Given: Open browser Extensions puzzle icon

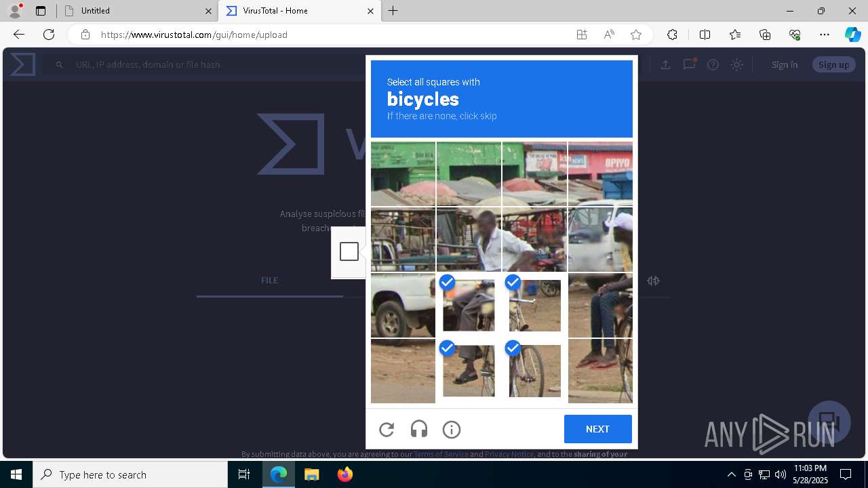Looking at the screenshot, I should 672,35.
